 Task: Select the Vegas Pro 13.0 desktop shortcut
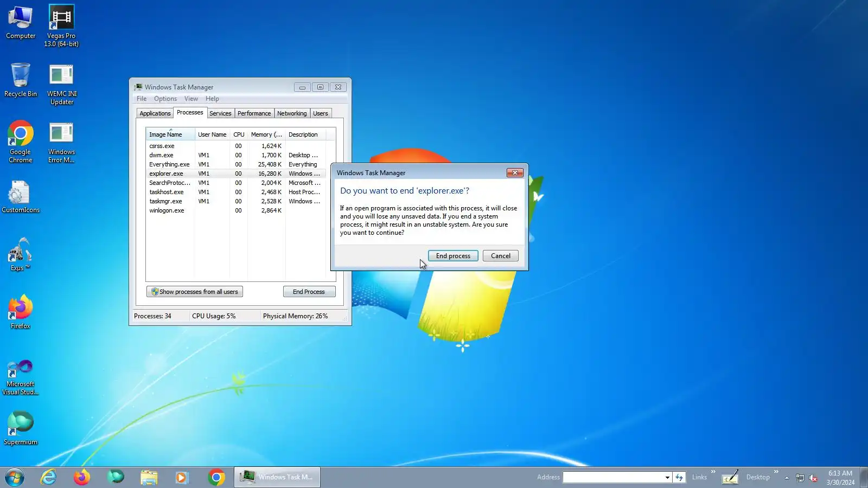pos(61,25)
